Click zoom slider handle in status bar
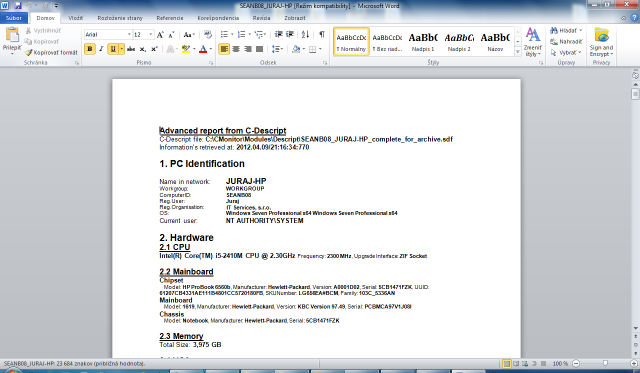The height and width of the screenshot is (373, 640). point(605,363)
